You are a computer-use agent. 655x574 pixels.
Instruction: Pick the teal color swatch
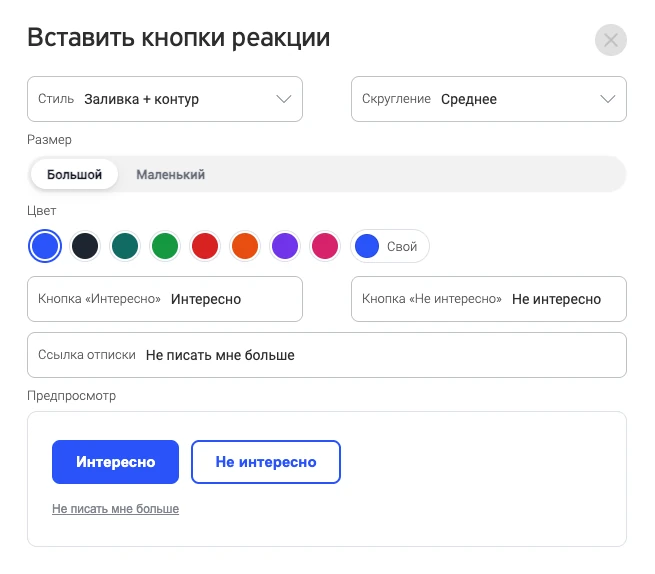click(x=125, y=246)
